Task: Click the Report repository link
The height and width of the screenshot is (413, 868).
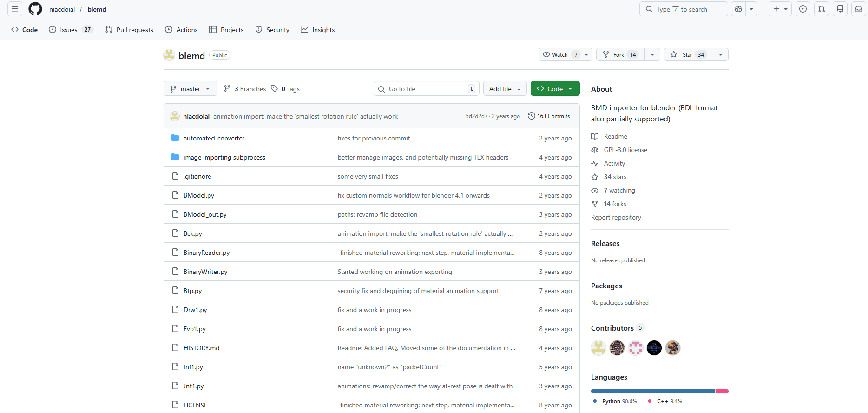Action: (616, 217)
